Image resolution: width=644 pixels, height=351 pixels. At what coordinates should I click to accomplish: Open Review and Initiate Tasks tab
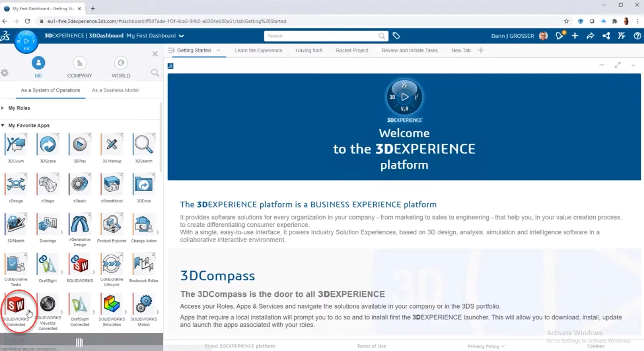410,50
